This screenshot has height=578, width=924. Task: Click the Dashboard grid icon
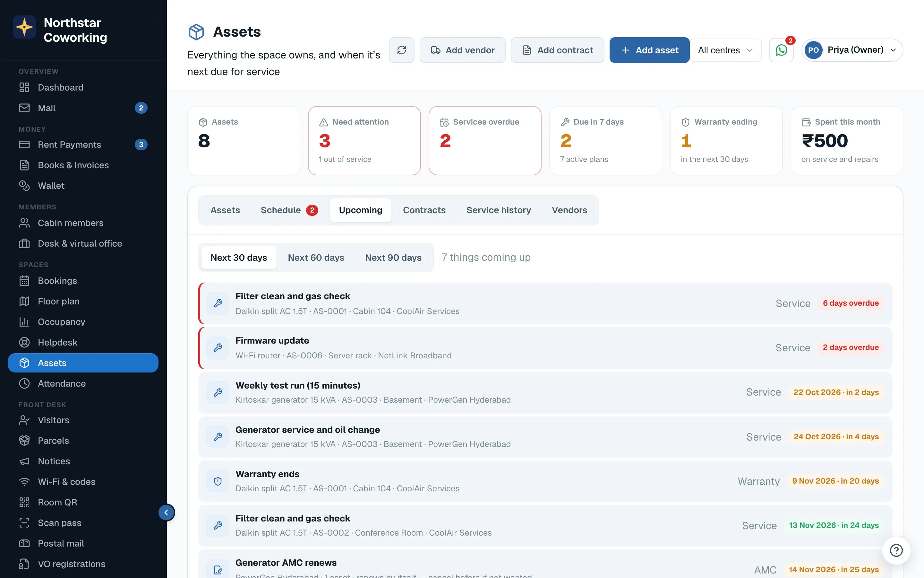[x=24, y=88]
